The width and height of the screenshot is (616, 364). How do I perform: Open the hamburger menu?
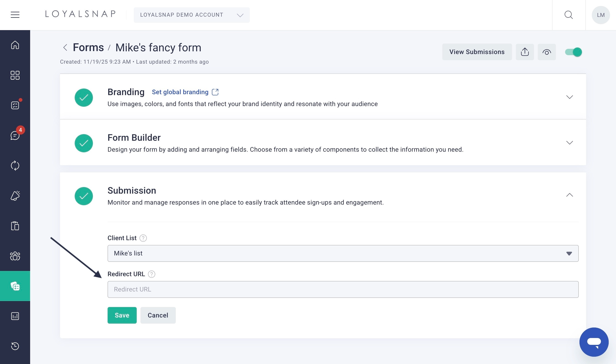tap(15, 15)
